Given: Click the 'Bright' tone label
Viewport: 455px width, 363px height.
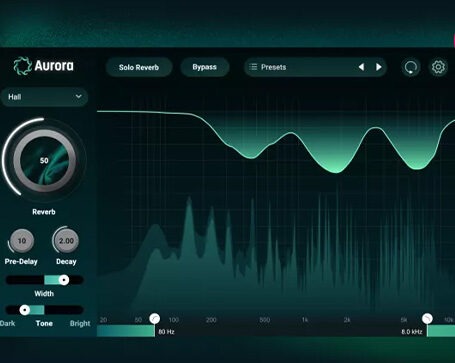Looking at the screenshot, I should 80,323.
